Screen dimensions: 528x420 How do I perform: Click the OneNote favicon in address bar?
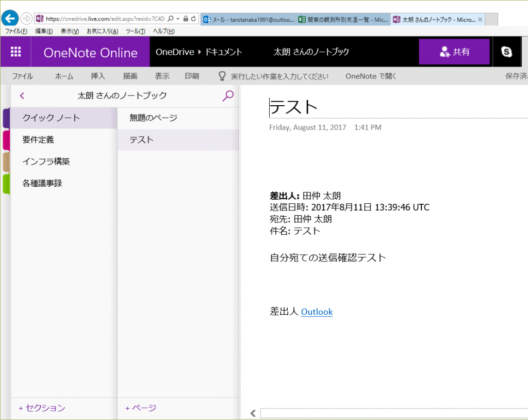(x=40, y=19)
